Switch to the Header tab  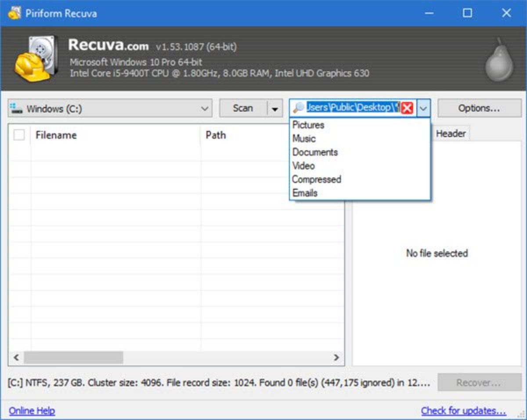pos(451,134)
